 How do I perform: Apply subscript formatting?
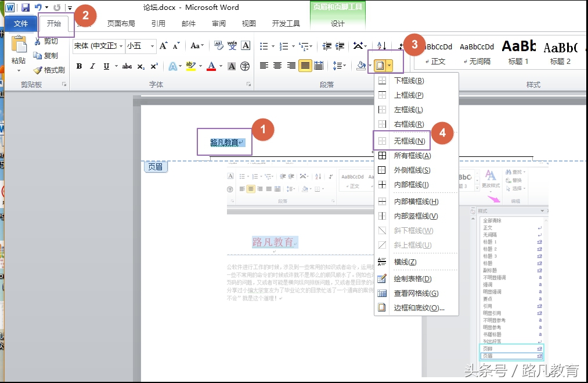click(x=140, y=66)
